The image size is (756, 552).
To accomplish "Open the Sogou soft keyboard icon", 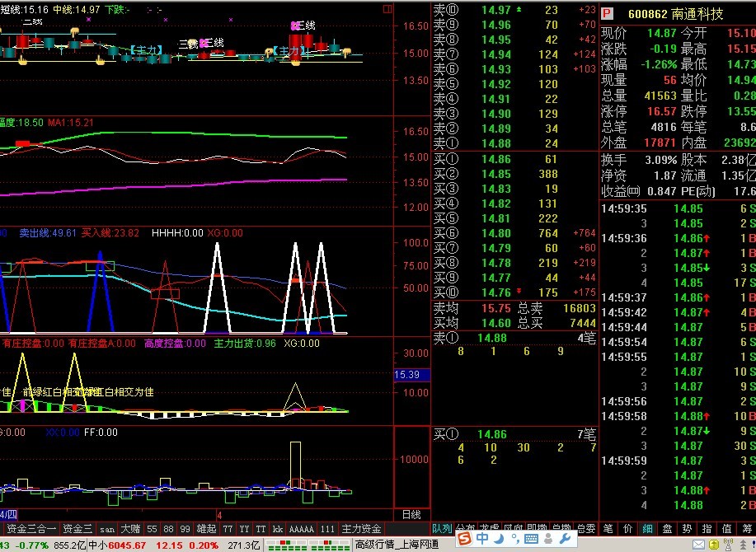I will [531, 538].
